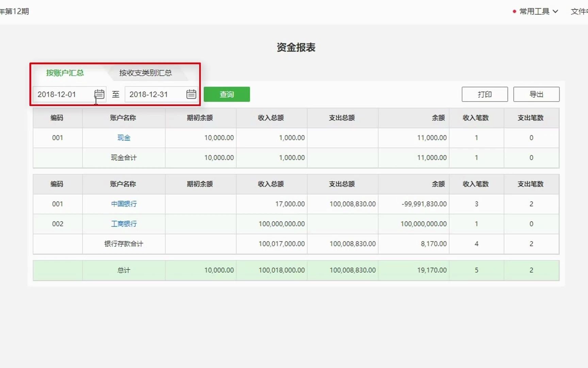Click the 打印 button
Image resolution: width=588 pixels, height=368 pixels.
click(485, 94)
